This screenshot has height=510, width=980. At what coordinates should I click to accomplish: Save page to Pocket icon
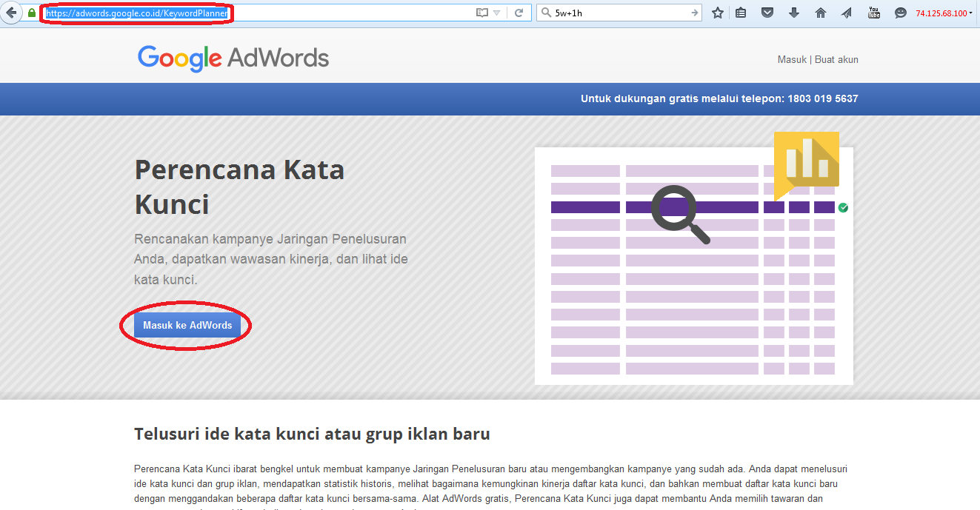click(x=767, y=13)
